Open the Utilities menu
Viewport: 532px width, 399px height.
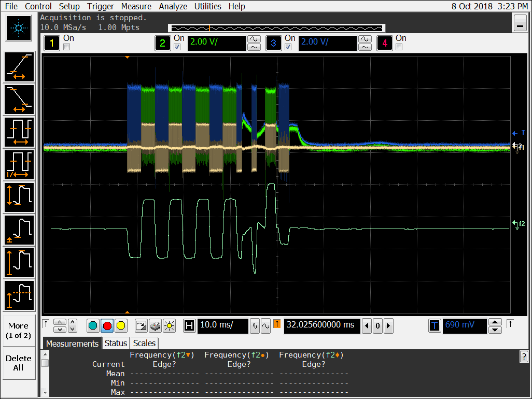[207, 6]
